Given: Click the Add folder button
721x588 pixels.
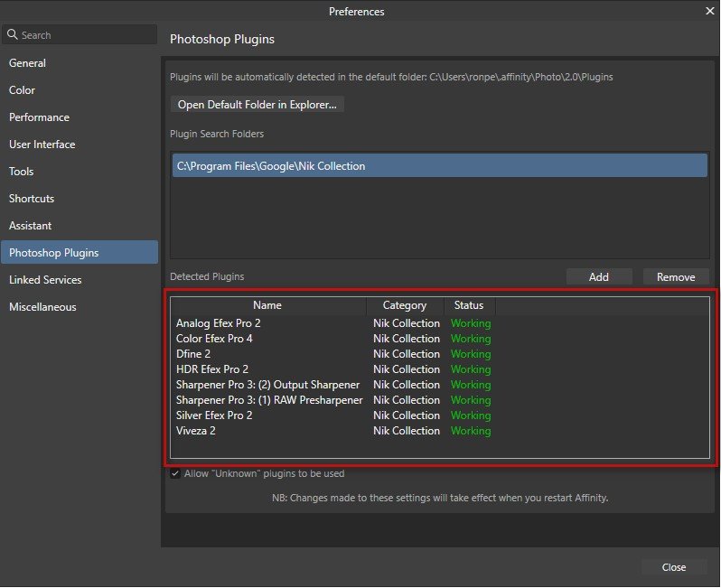Looking at the screenshot, I should pos(599,276).
